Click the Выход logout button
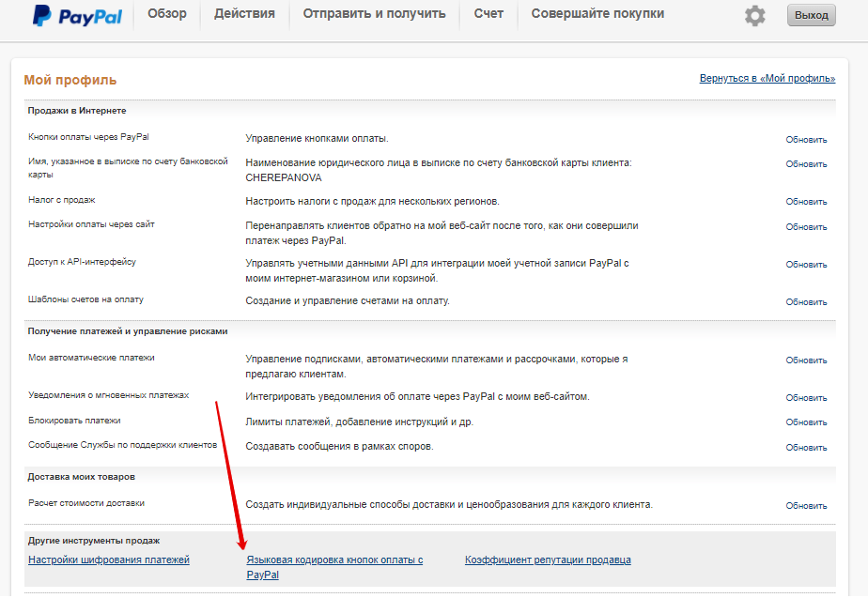 (811, 15)
